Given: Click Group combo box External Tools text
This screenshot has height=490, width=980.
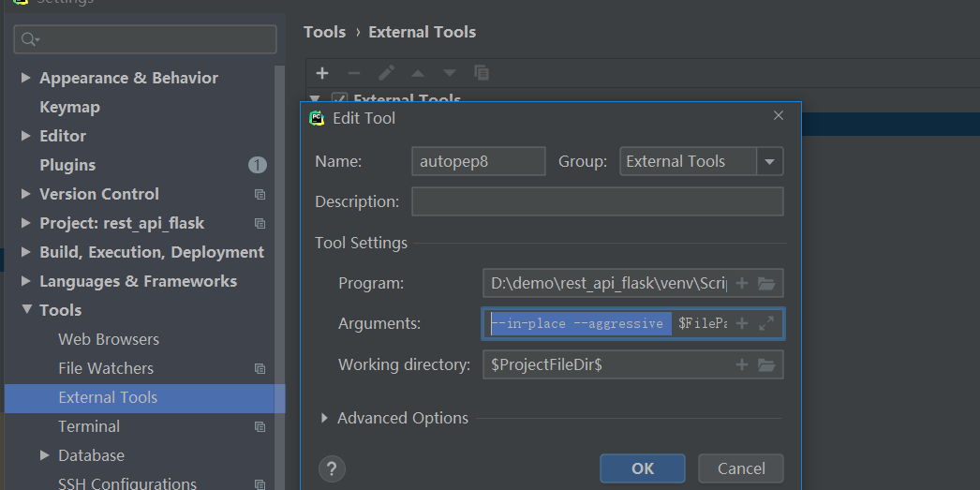Looking at the screenshot, I should coord(676,161).
